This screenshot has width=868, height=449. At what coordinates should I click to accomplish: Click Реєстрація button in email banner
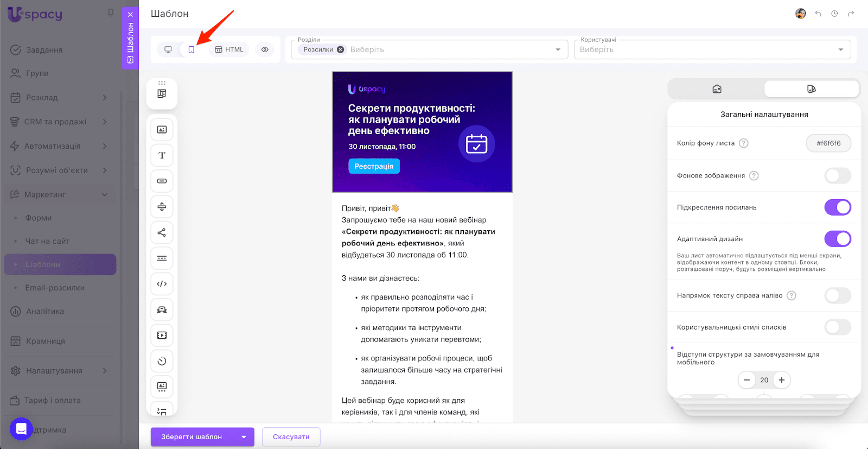[x=374, y=166]
